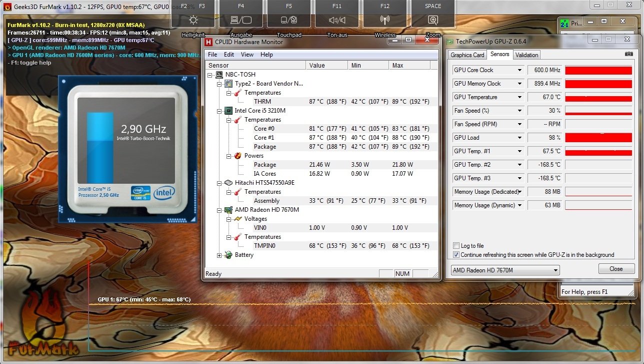Expand the Battery tree node
644x364 pixels.
[219, 255]
